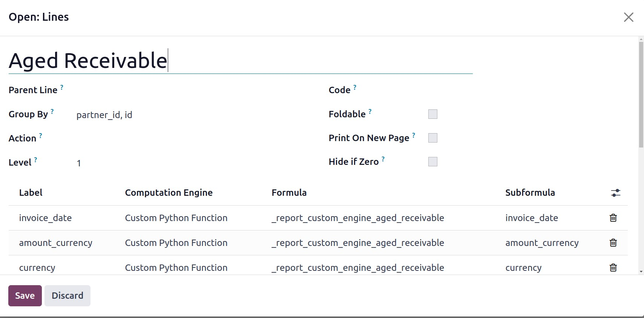Enable the Foldable checkbox
This screenshot has height=318, width=644.
432,114
